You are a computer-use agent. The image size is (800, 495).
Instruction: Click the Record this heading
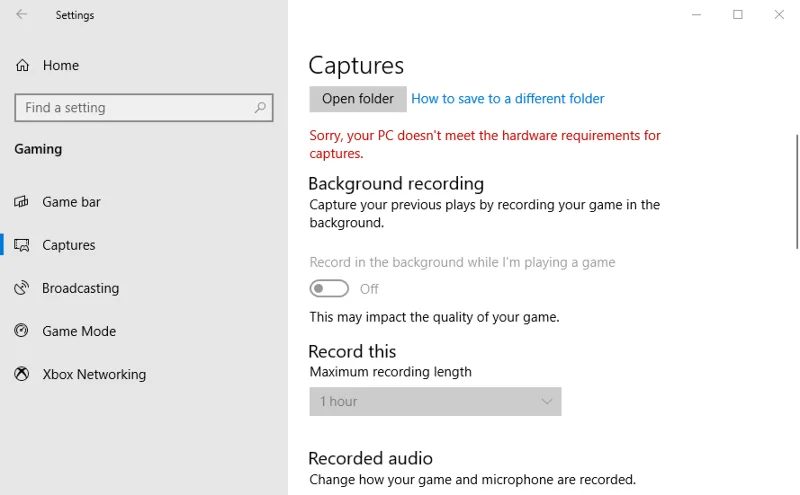[352, 352]
